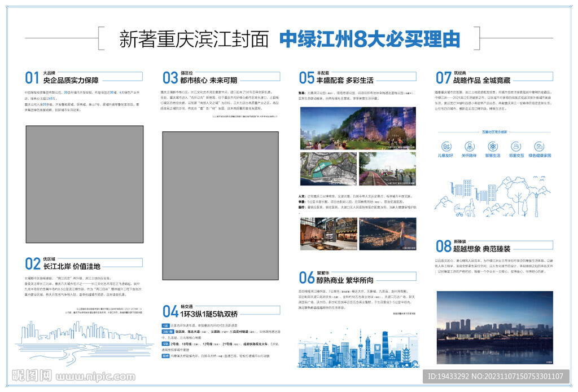Viewport: 578px width, 392px height.
Task: Open the riverside running track image
Action: (x=387, y=169)
